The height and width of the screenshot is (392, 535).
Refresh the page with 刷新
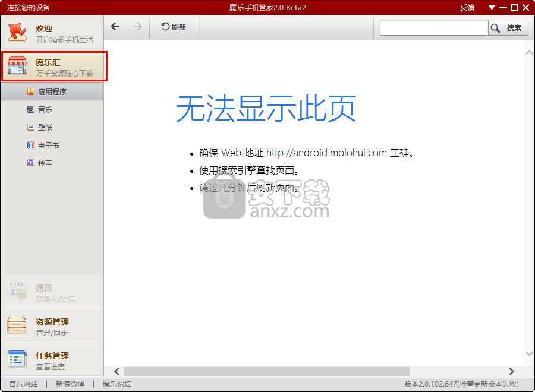174,27
